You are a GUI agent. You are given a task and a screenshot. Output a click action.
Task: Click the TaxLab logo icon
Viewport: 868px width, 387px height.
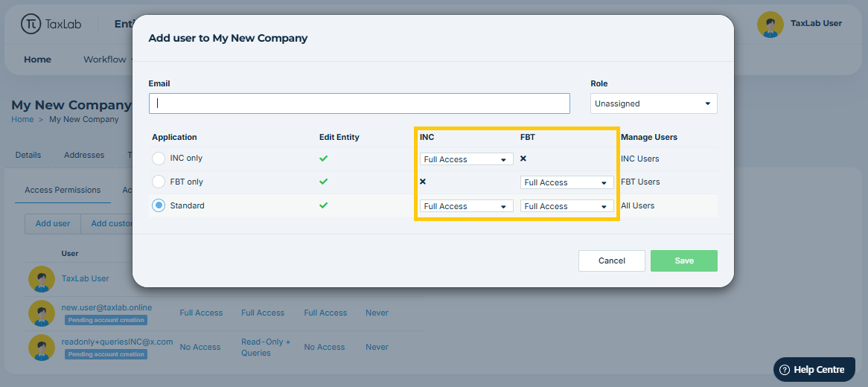pos(31,24)
